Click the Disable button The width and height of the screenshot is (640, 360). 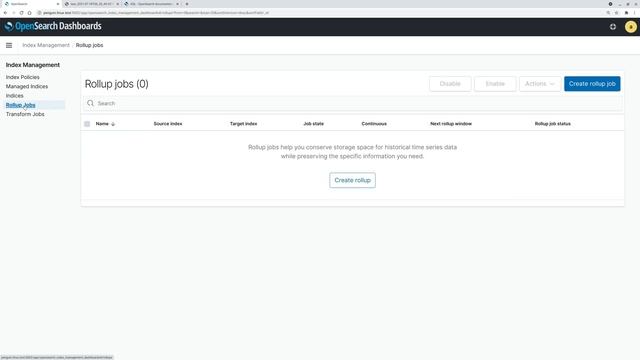coord(450,84)
